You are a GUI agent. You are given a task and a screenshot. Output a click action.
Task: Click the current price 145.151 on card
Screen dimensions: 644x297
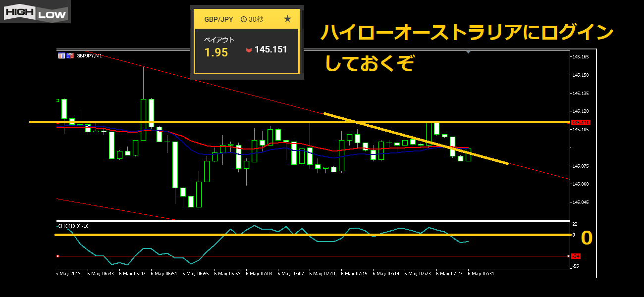[270, 50]
